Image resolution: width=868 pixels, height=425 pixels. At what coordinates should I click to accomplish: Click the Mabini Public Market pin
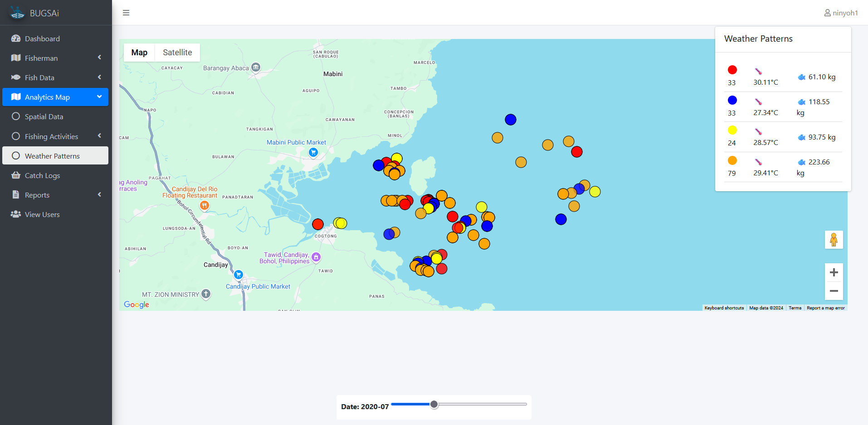coord(313,153)
